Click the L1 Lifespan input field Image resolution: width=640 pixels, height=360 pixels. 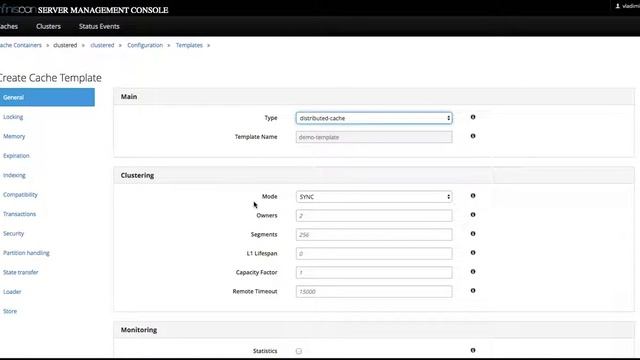(374, 253)
